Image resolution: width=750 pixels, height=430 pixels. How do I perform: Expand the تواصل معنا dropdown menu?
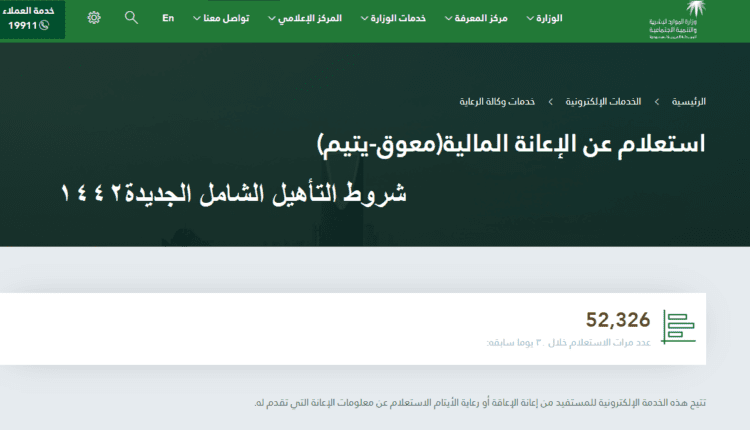225,18
